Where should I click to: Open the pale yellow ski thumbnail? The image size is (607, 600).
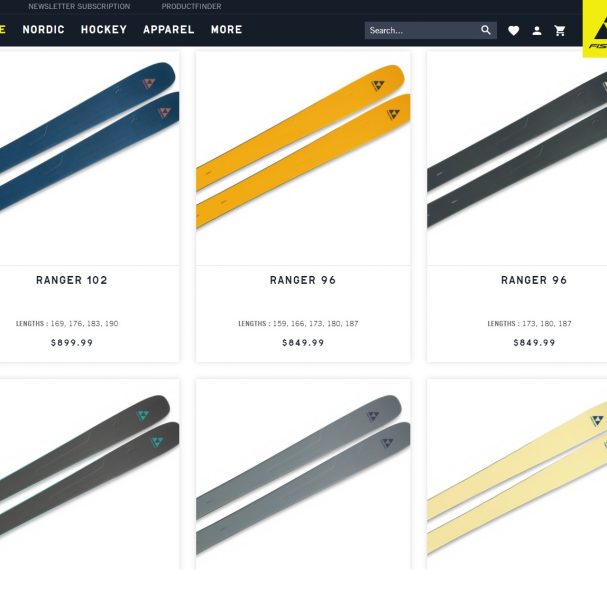point(517,474)
